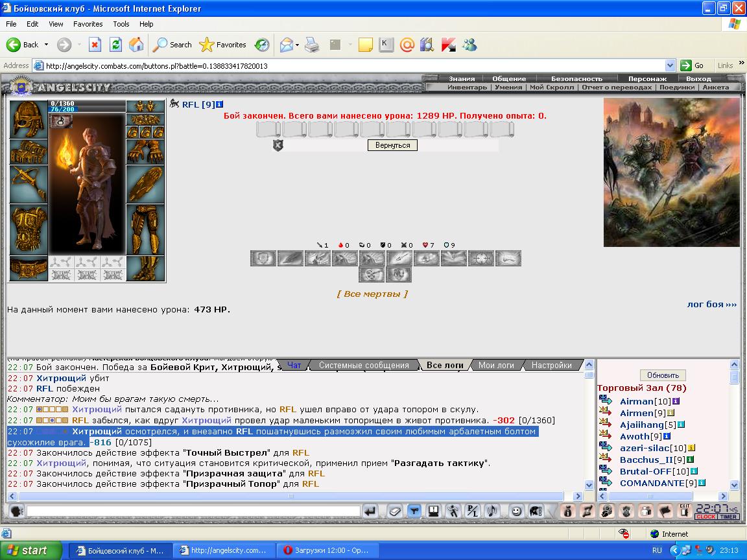Viewport: 747px width, 560px height.
Task: Open the Поединки submenu link
Action: pyautogui.click(x=676, y=87)
